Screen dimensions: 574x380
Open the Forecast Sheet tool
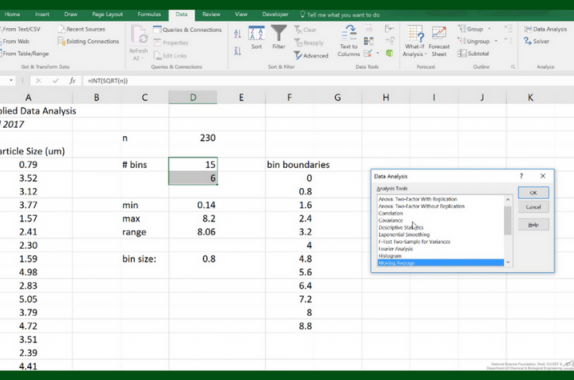coord(439,41)
